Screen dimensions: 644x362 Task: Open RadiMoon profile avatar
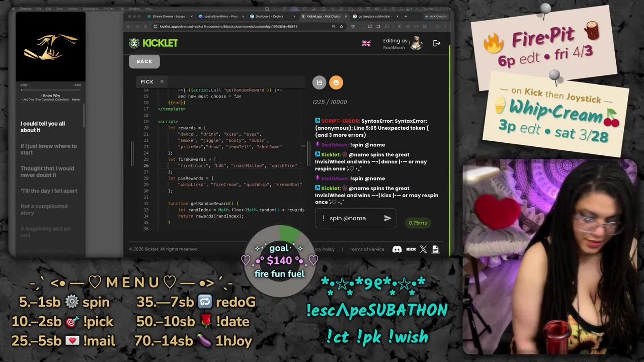point(416,43)
